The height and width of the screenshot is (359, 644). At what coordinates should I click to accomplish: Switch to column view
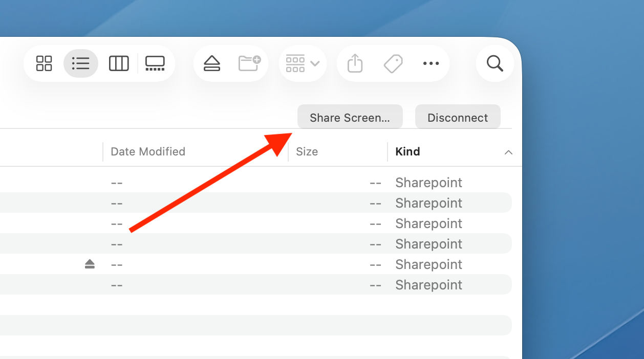pos(119,63)
